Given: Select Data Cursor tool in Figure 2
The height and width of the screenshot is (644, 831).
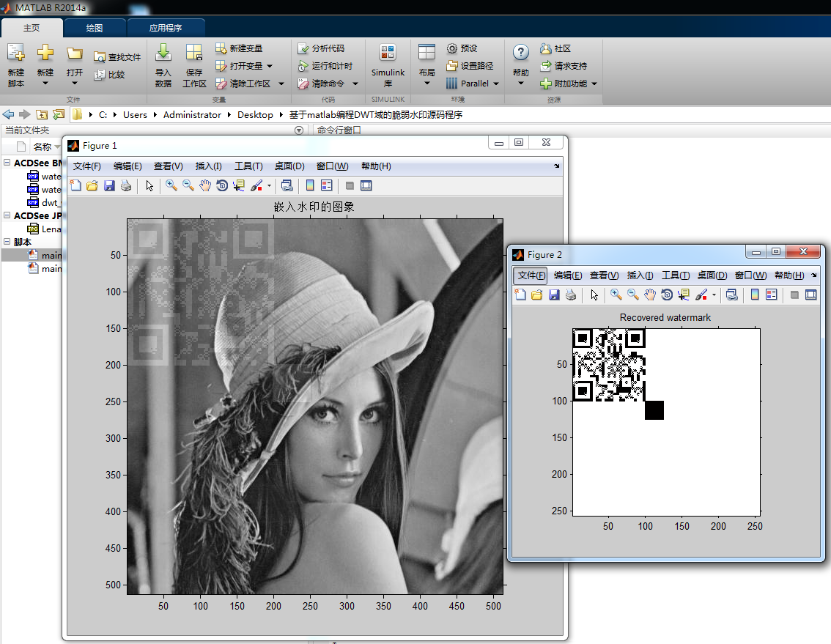Looking at the screenshot, I should click(x=684, y=295).
